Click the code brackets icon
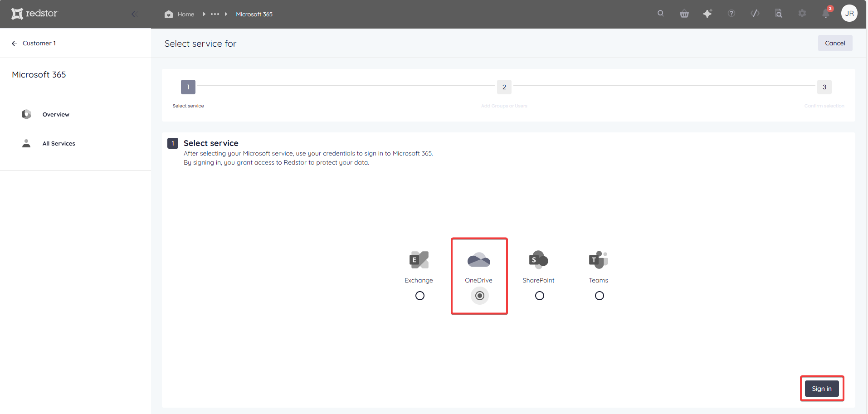The image size is (868, 414). click(755, 14)
